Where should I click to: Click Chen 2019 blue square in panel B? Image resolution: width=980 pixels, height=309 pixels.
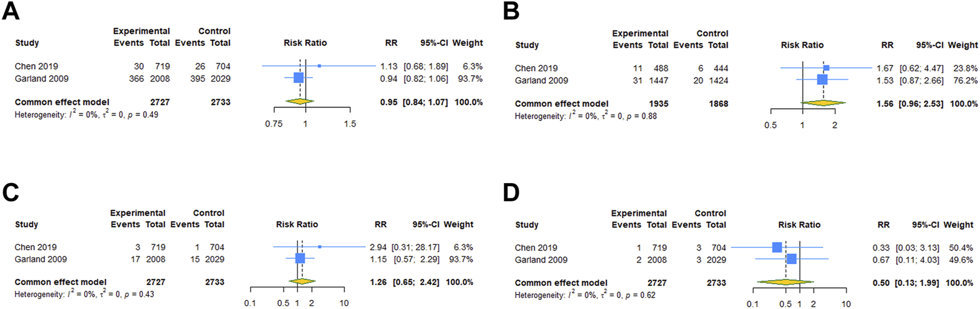point(826,68)
